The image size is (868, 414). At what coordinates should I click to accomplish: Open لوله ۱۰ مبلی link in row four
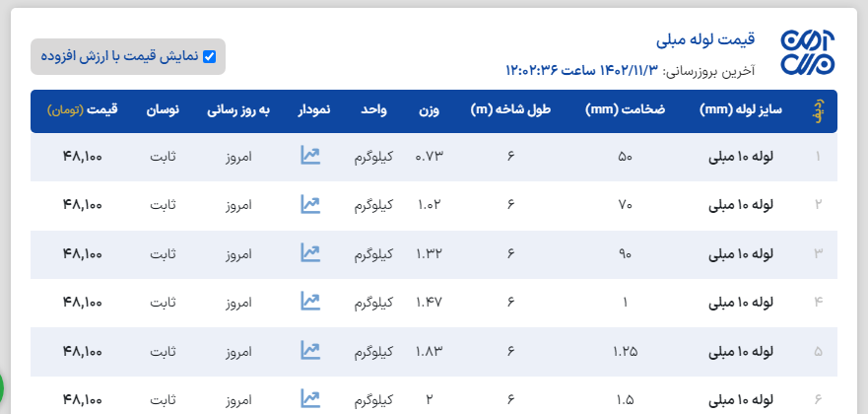pyautogui.click(x=742, y=302)
